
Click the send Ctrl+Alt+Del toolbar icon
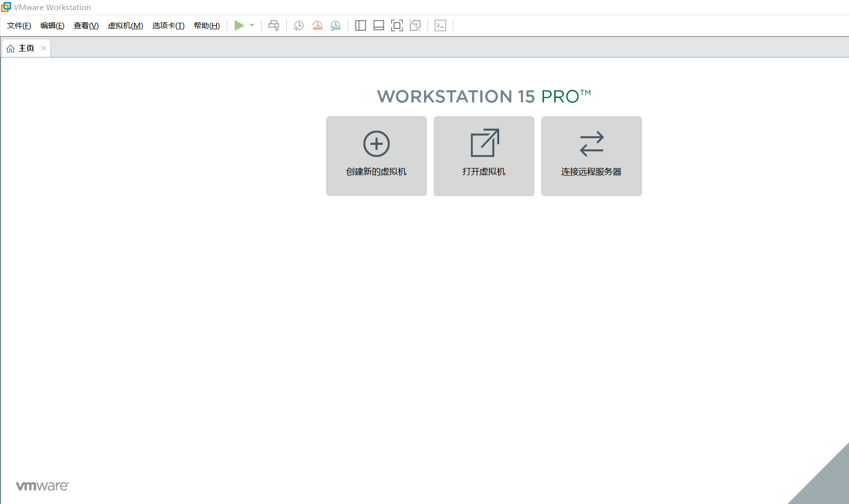click(x=274, y=25)
